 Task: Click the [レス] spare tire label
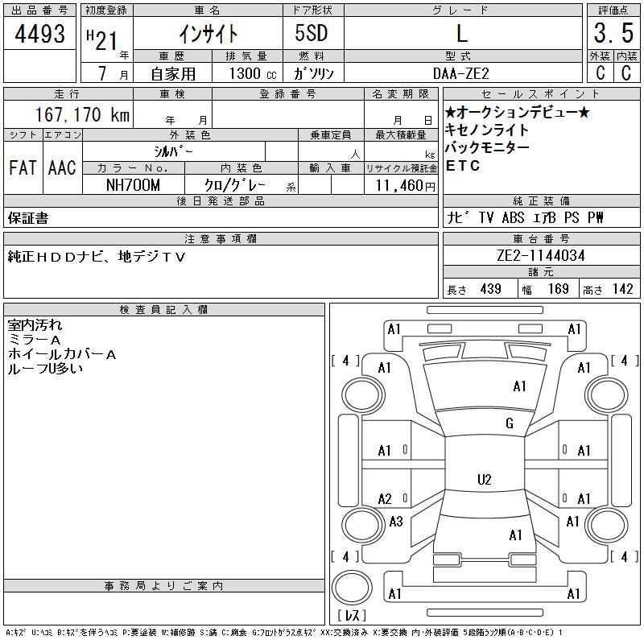(x=352, y=615)
